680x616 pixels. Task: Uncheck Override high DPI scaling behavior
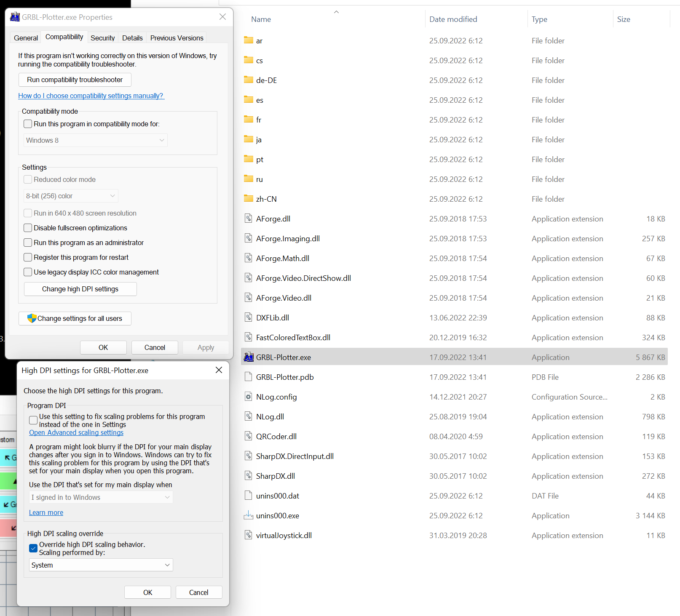[x=33, y=548]
